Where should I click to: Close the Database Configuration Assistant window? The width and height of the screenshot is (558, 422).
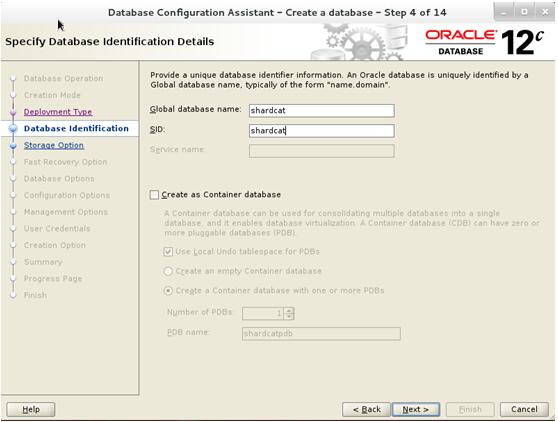(544, 12)
